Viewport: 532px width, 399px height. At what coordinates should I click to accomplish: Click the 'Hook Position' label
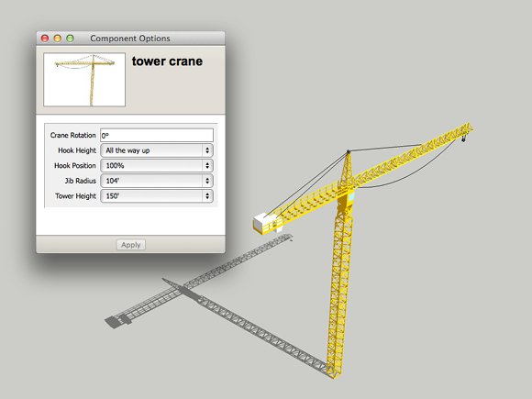(75, 166)
